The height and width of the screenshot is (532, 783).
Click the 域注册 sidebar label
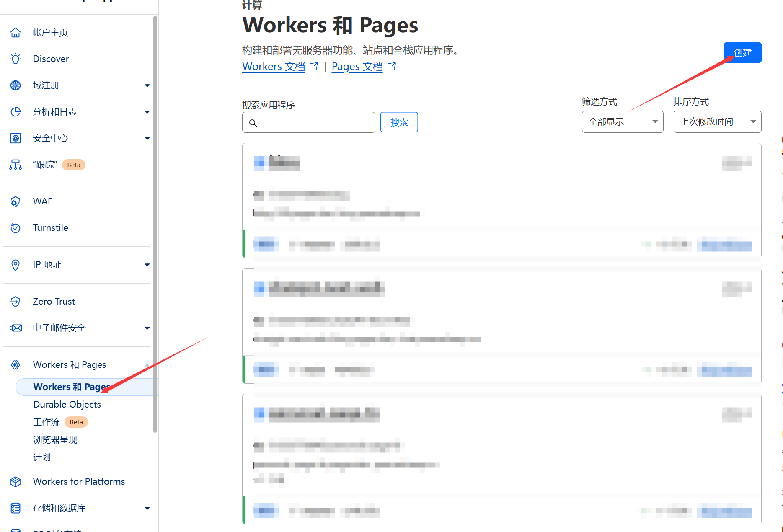[46, 85]
